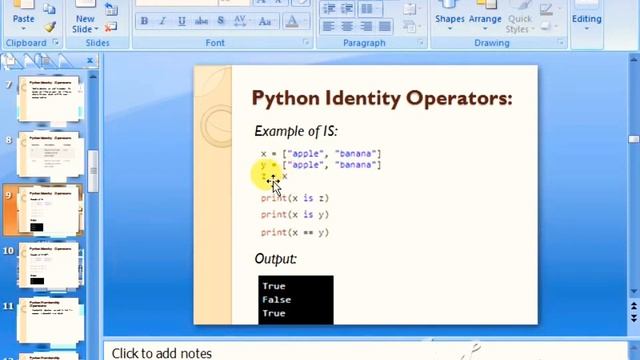
Task: Go to previous slide using double-up arrow
Action: click(633, 306)
